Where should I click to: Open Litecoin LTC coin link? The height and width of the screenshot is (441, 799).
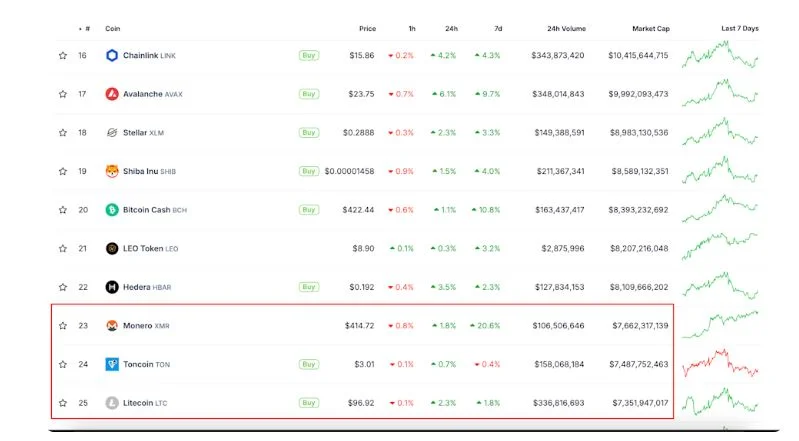[145, 403]
